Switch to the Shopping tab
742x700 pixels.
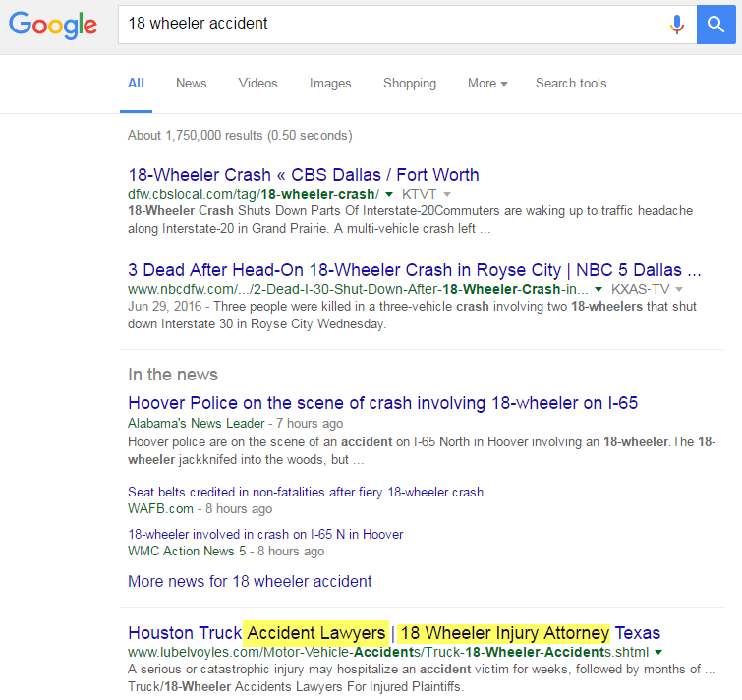pyautogui.click(x=410, y=84)
